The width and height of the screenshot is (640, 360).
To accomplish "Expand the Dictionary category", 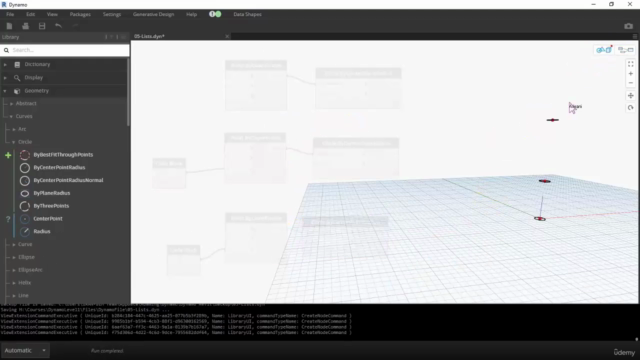I will [5, 64].
